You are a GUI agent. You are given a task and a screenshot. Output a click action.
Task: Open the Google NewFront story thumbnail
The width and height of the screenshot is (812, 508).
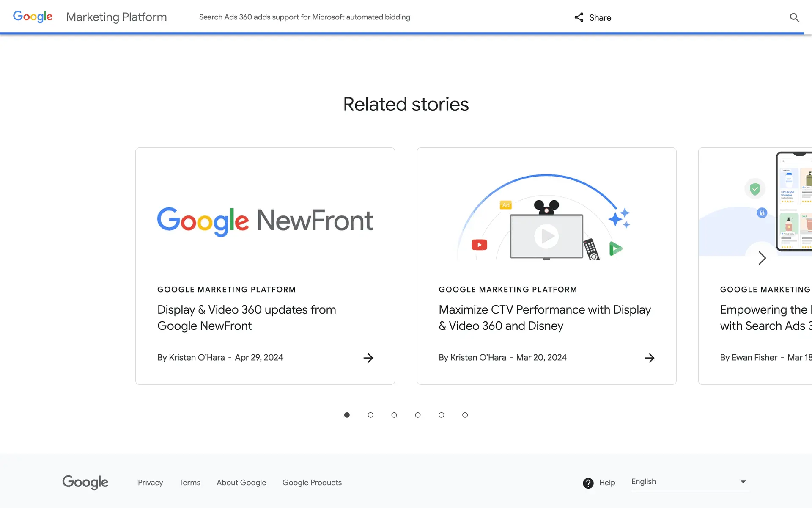pyautogui.click(x=265, y=220)
